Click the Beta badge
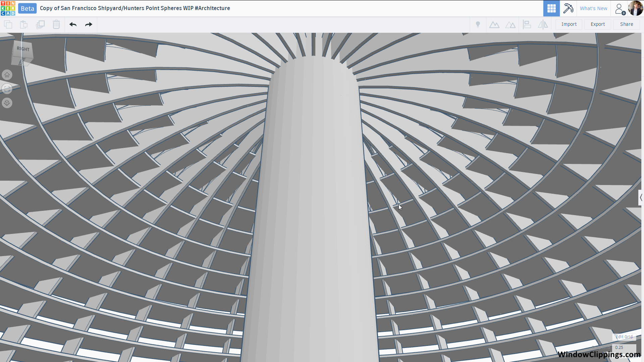The height and width of the screenshot is (362, 644). click(x=28, y=8)
